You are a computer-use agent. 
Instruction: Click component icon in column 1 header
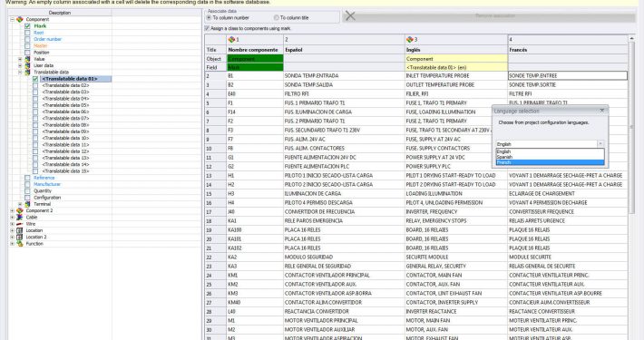coord(231,39)
